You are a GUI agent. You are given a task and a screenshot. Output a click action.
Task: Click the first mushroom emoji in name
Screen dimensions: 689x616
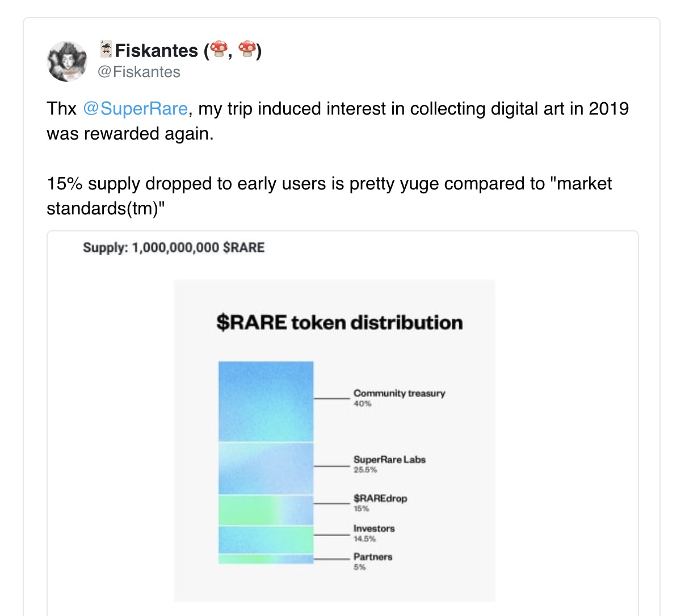pos(218,50)
